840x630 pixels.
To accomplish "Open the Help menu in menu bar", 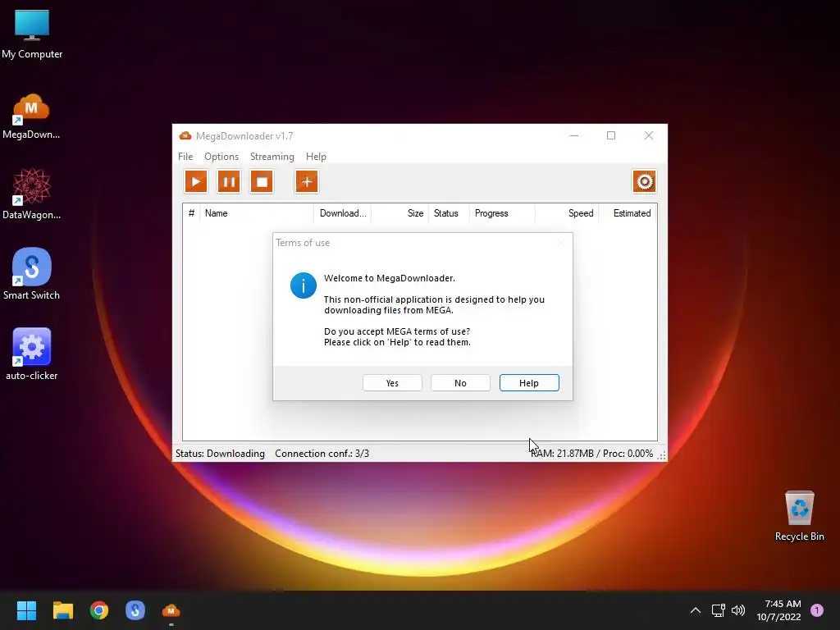I will (316, 157).
